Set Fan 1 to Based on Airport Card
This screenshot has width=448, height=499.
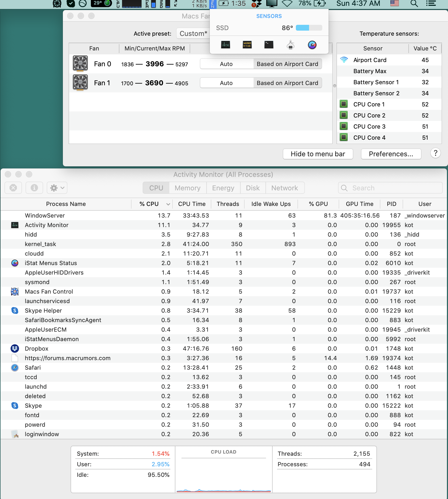click(287, 83)
